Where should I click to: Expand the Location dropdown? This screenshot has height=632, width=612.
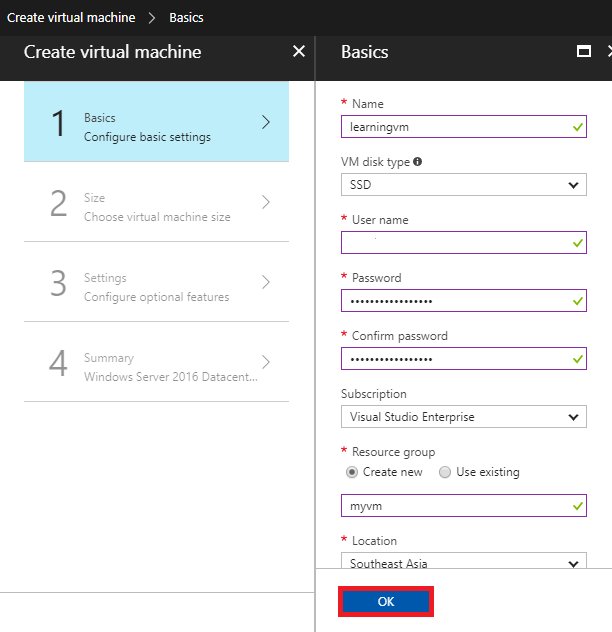point(463,562)
